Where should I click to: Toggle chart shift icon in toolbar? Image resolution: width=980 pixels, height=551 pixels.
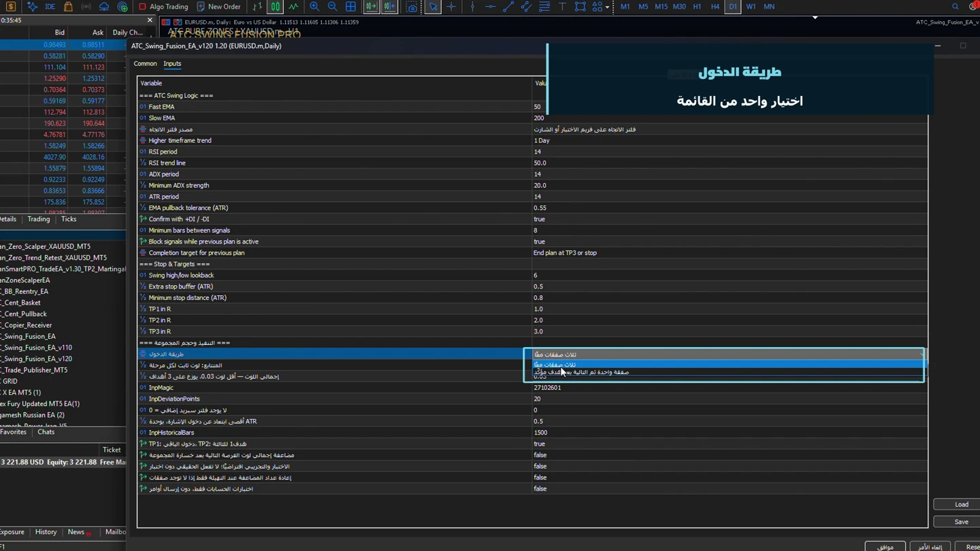tap(371, 7)
